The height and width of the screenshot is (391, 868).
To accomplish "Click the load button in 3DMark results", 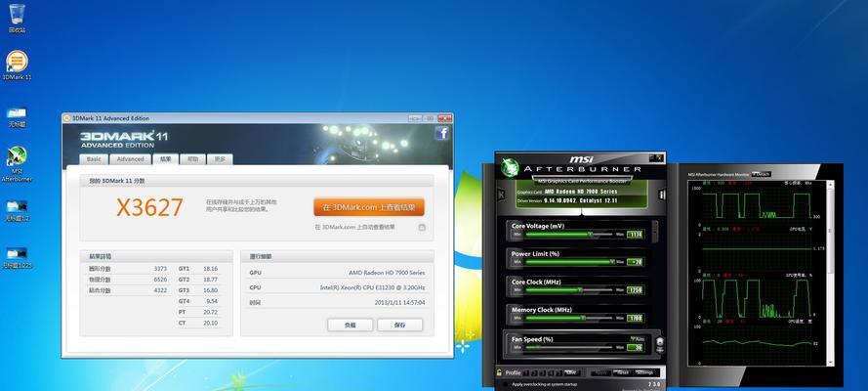I will 350,326.
